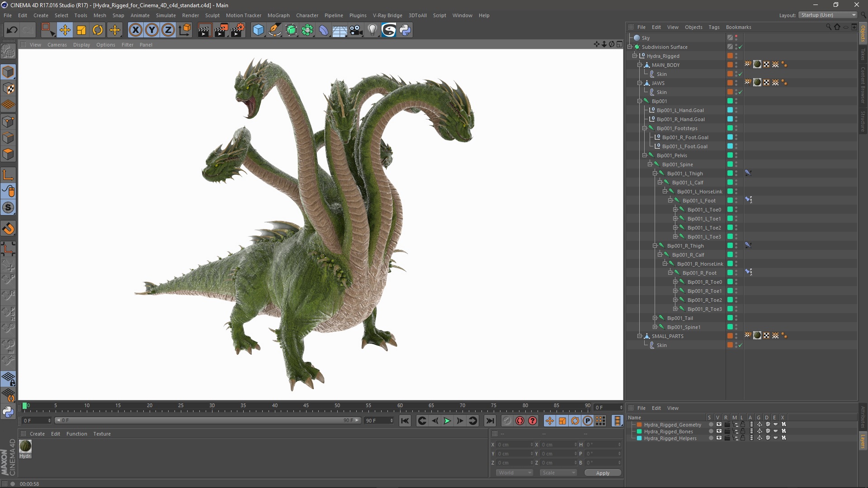Open the Character menu

point(307,15)
